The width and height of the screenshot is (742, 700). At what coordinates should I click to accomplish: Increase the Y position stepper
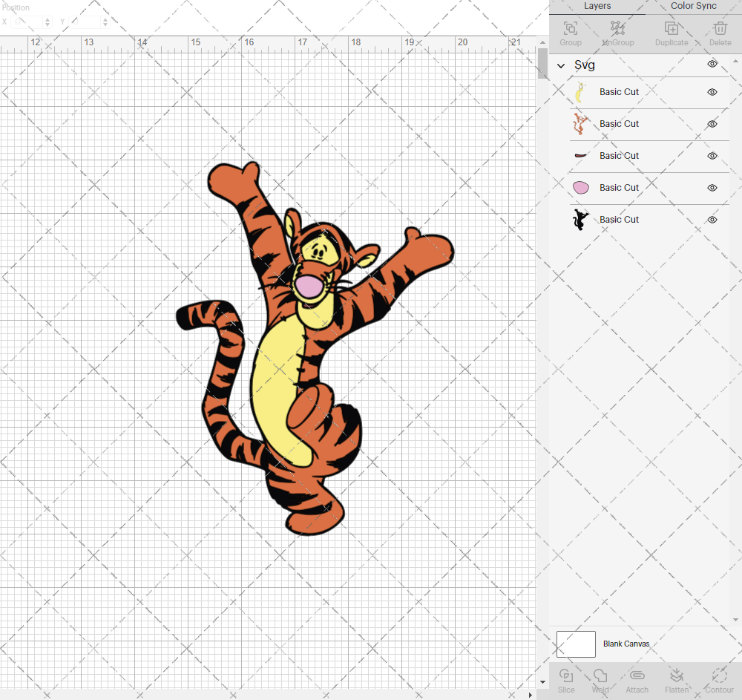(105, 19)
